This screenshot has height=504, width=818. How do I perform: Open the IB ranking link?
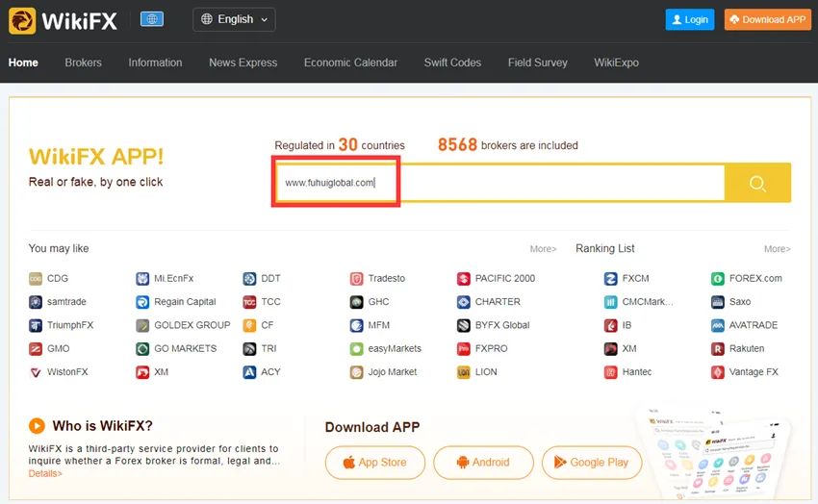coord(626,325)
